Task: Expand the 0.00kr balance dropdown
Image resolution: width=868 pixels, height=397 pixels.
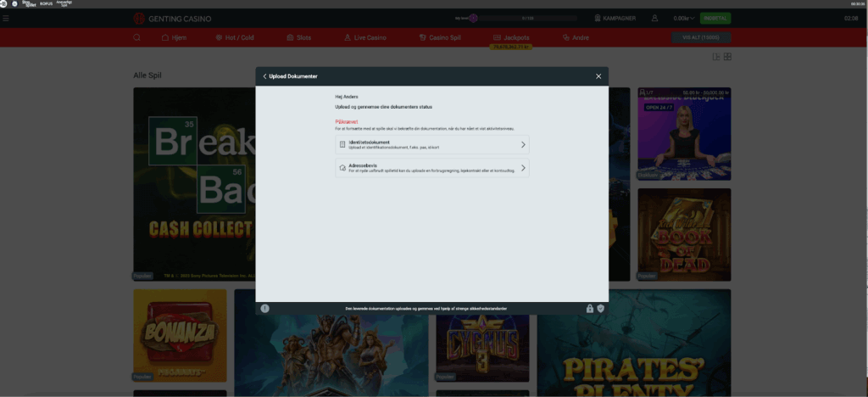Action: 684,19
